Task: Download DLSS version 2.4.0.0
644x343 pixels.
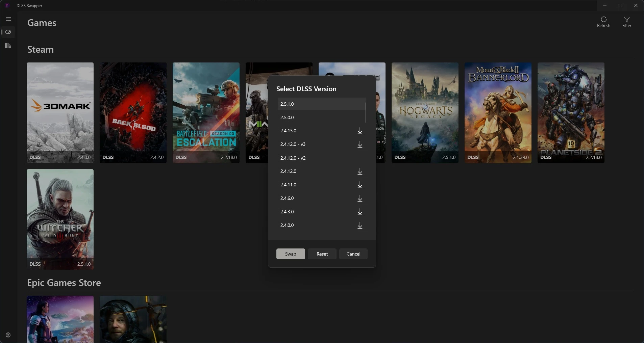Action: pos(359,226)
